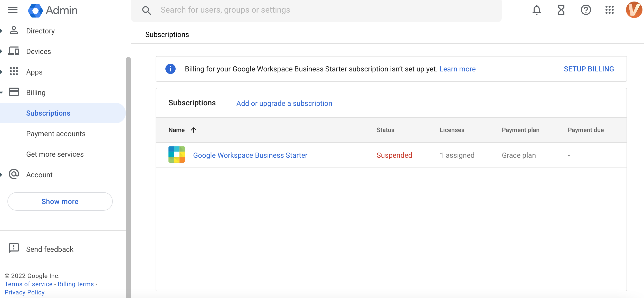Click the billing info icon in the banner

tap(171, 69)
